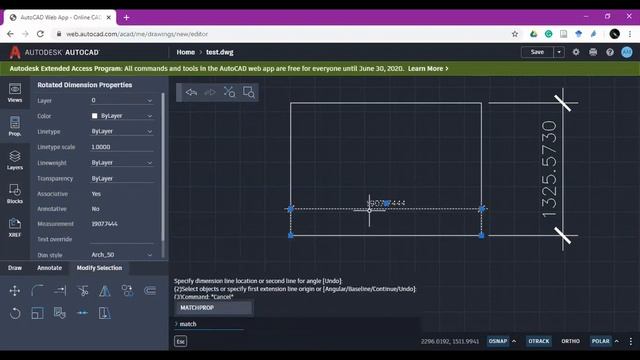Click the zoom window icon
This screenshot has width=640, height=360.
pos(249,92)
